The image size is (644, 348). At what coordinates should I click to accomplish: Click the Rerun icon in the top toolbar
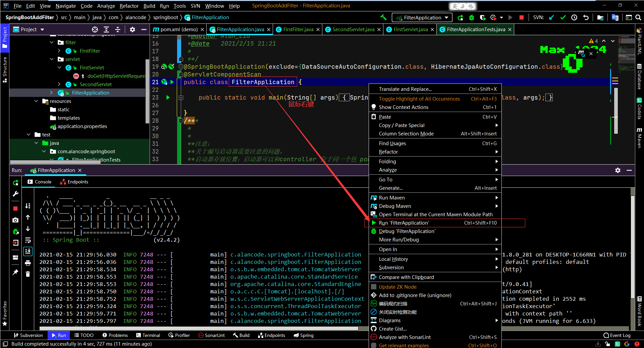tap(461, 17)
